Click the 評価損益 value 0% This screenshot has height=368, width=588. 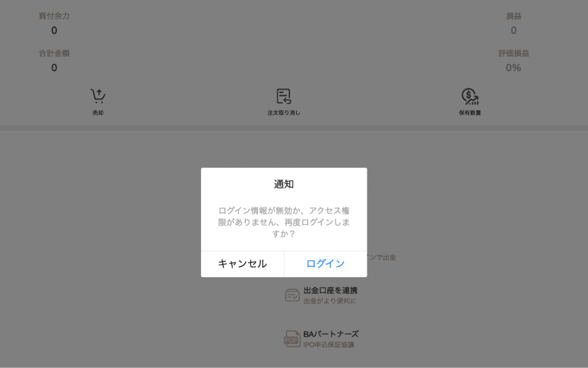pyautogui.click(x=513, y=68)
